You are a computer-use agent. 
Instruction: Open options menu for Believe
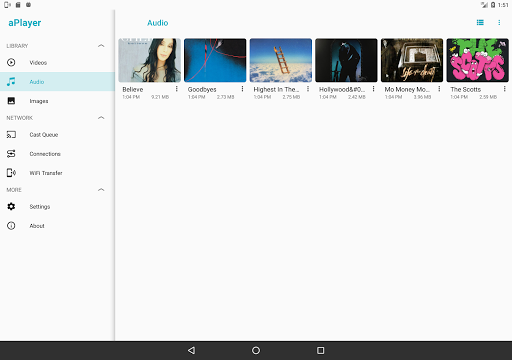coord(177,89)
